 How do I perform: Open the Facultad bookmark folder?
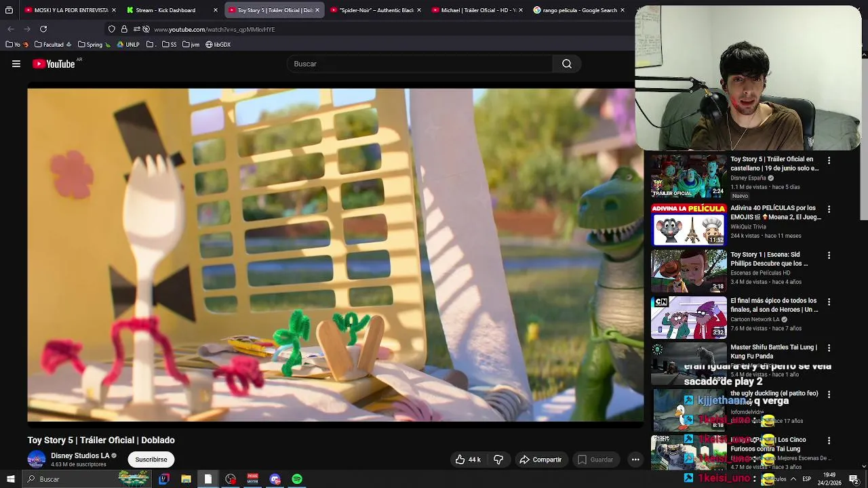click(53, 45)
